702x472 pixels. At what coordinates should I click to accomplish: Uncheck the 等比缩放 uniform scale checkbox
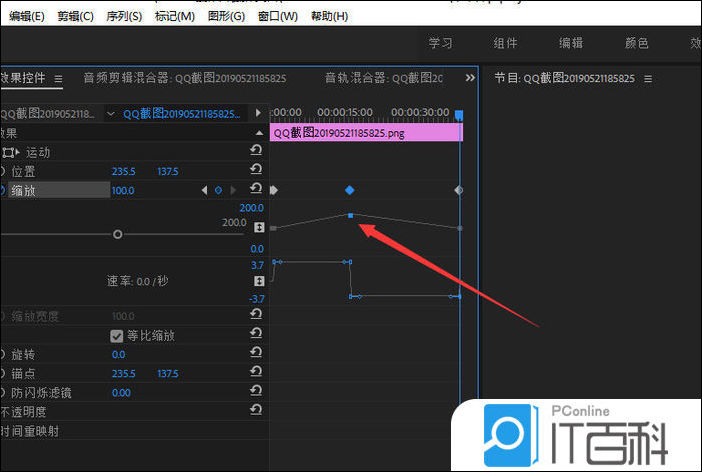pos(116,336)
